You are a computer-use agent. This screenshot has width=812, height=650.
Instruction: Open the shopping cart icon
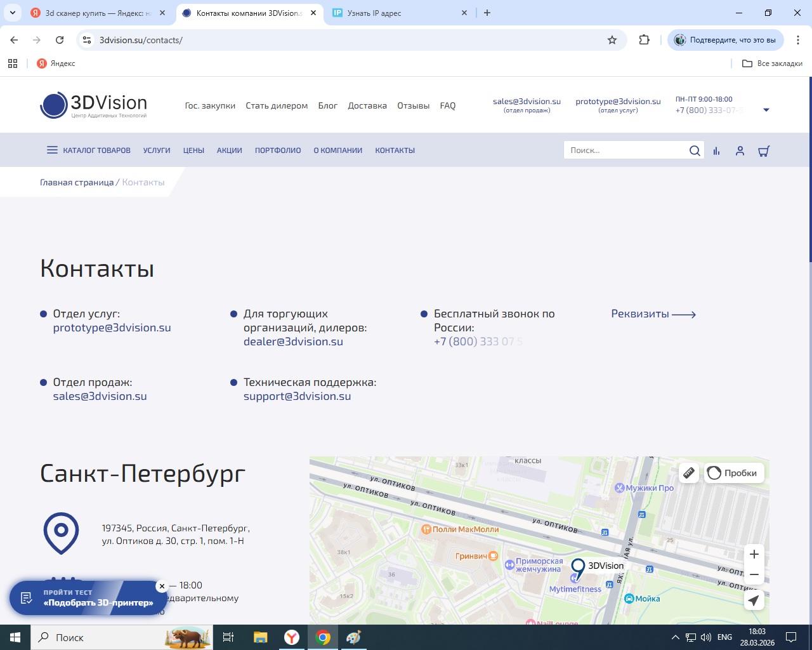(764, 151)
